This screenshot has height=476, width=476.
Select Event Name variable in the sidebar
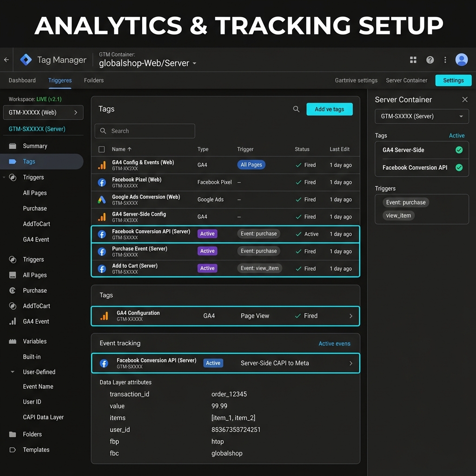coord(38,387)
